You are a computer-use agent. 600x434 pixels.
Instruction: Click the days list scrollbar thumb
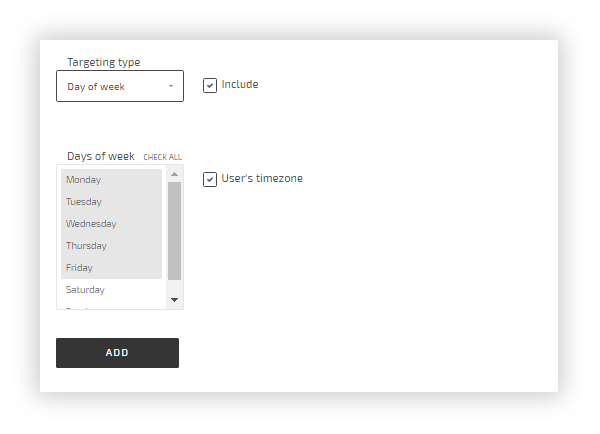coord(174,230)
